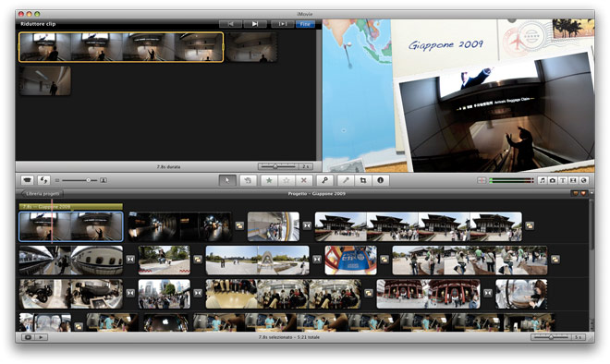Open the inspector info button
Image resolution: width=610 pixels, height=364 pixels.
point(381,180)
